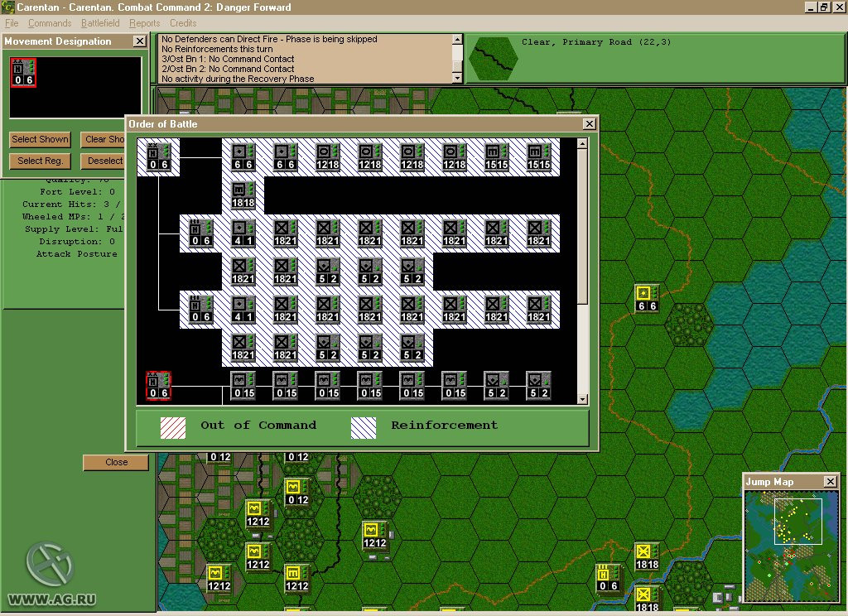Screen dimensions: 848x616
Task: Click the Out of Command red hatched swatch
Action: click(x=173, y=428)
